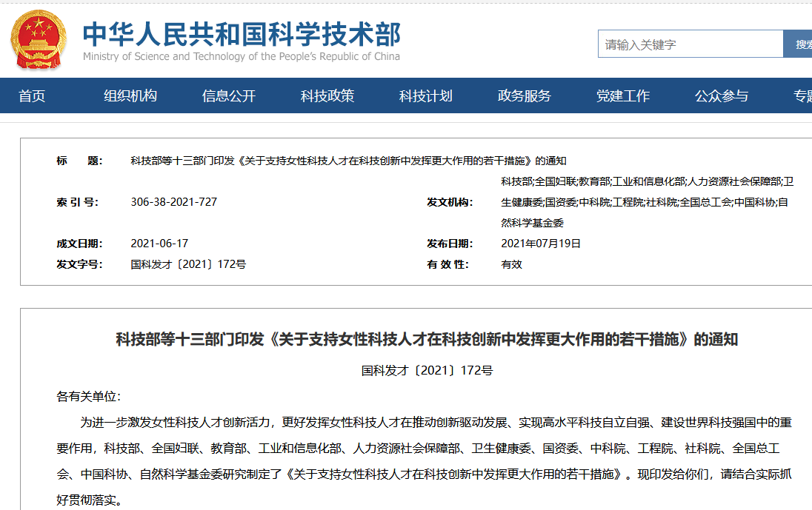Select the 科技计划 navigation item

[426, 95]
